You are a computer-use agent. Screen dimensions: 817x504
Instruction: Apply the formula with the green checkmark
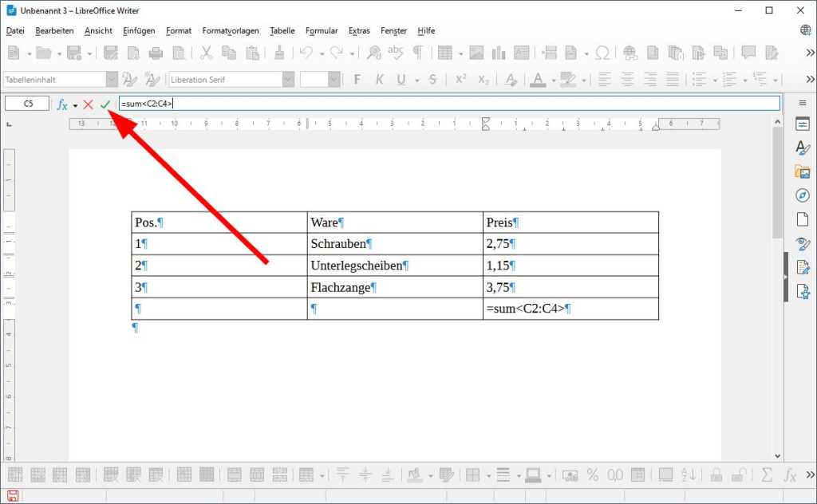[105, 104]
